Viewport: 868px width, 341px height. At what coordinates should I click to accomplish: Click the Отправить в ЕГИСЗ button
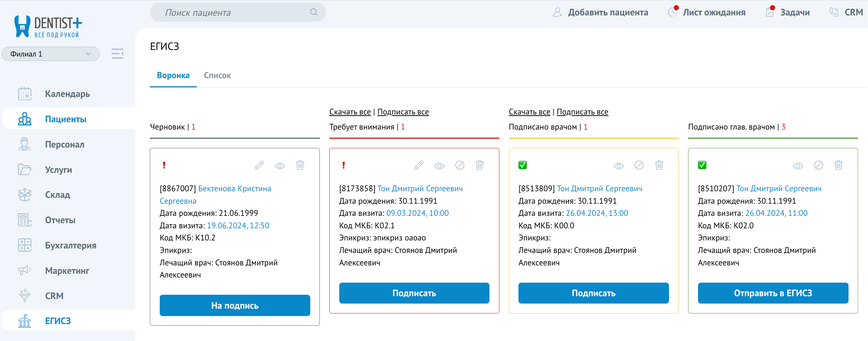pyautogui.click(x=773, y=293)
